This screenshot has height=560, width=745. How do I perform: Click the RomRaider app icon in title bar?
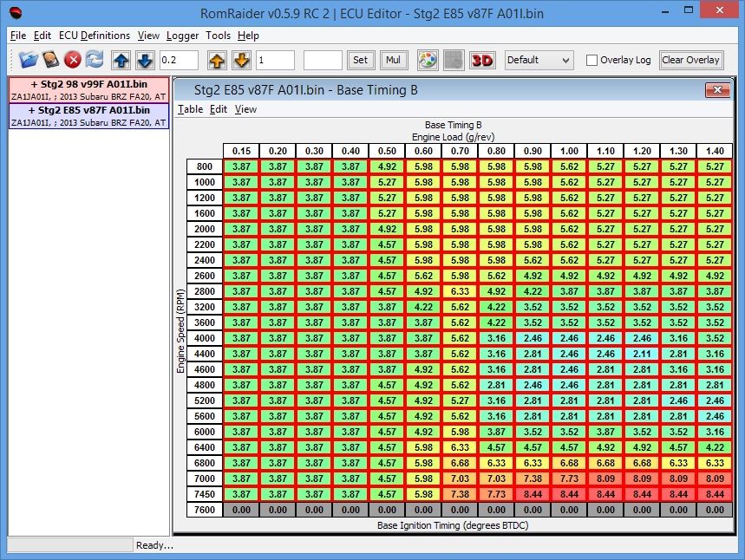coord(16,12)
